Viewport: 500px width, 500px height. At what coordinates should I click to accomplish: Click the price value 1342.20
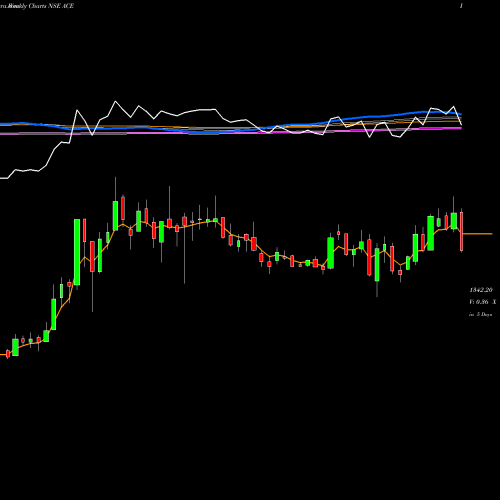pyautogui.click(x=481, y=290)
